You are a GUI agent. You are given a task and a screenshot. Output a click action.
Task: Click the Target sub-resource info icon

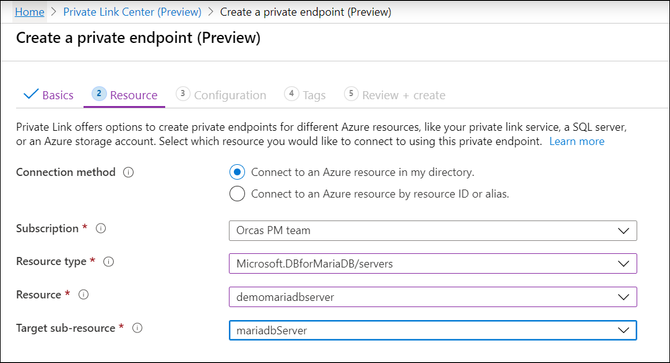pos(137,328)
